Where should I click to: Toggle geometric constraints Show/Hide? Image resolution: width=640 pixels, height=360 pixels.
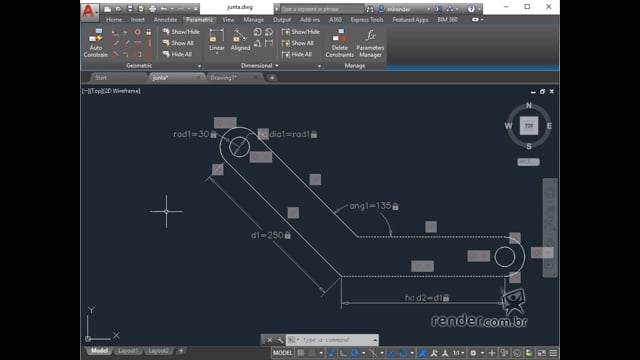click(x=181, y=32)
